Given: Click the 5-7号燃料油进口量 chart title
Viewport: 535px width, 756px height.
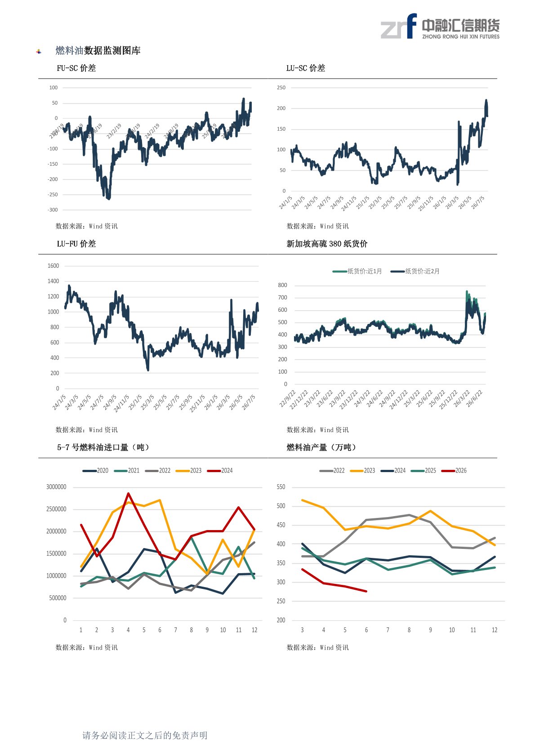Looking at the screenshot, I should [x=103, y=447].
